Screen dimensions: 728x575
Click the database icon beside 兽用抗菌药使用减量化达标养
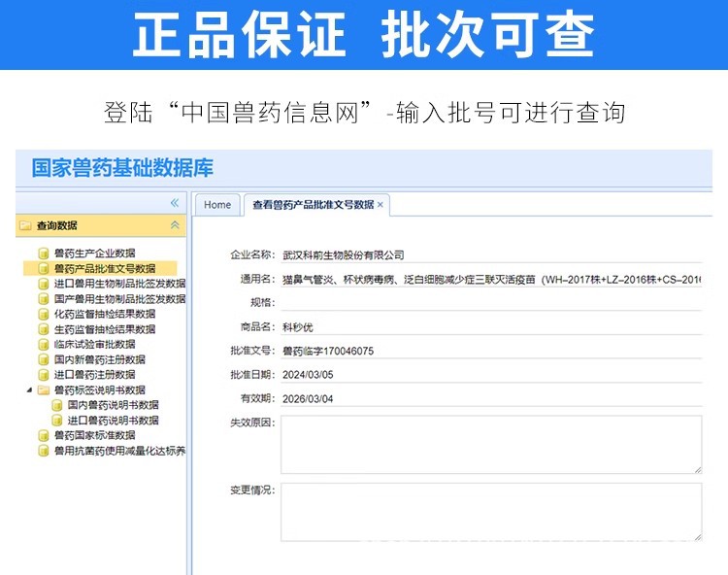pos(43,451)
